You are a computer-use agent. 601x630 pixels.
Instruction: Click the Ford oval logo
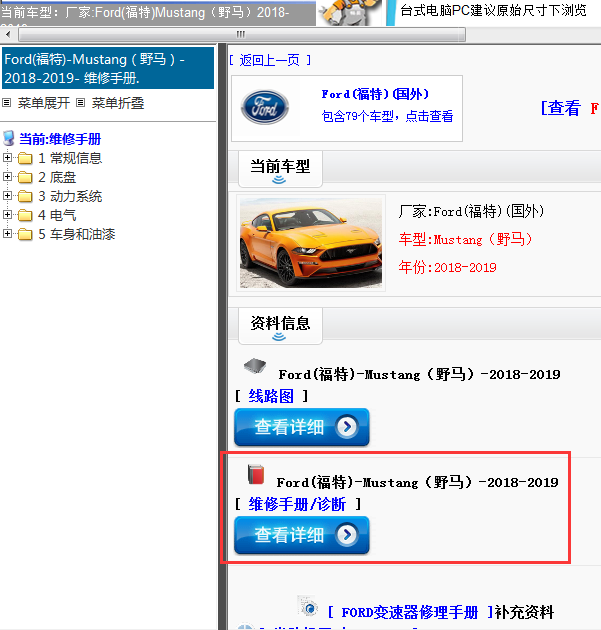pyautogui.click(x=264, y=107)
